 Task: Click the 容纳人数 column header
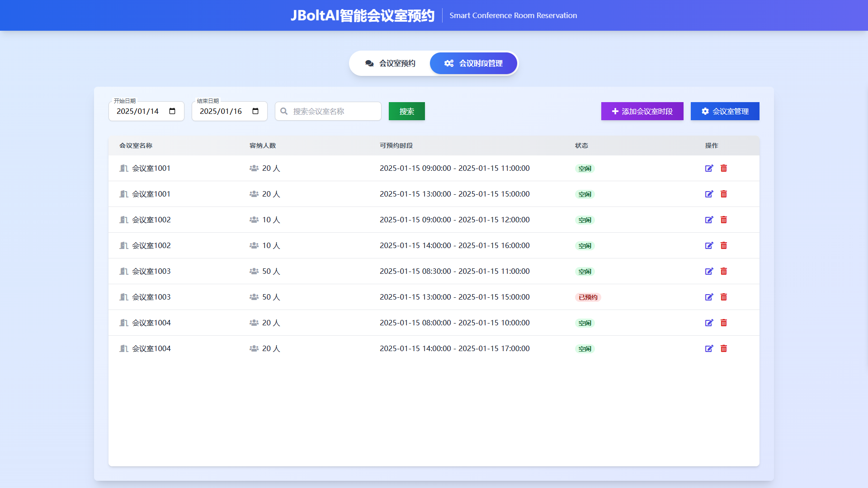(x=263, y=145)
